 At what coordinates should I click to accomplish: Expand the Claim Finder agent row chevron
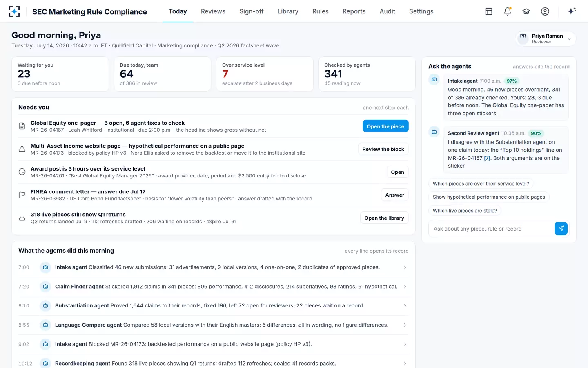(405, 287)
